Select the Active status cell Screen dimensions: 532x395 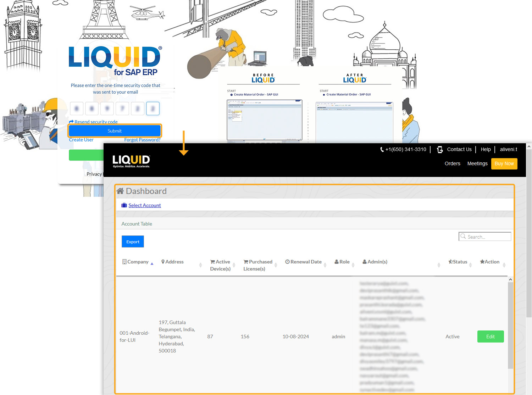pos(453,336)
